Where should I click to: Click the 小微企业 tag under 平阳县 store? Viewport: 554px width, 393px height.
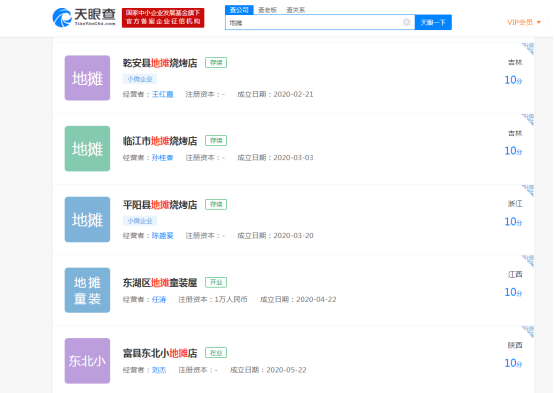coord(140,221)
